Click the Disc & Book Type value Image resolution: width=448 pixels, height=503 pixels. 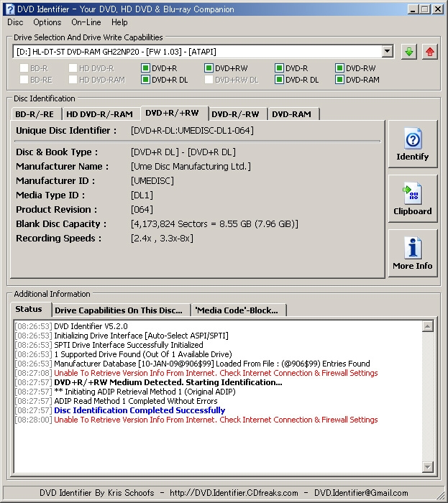[183, 152]
